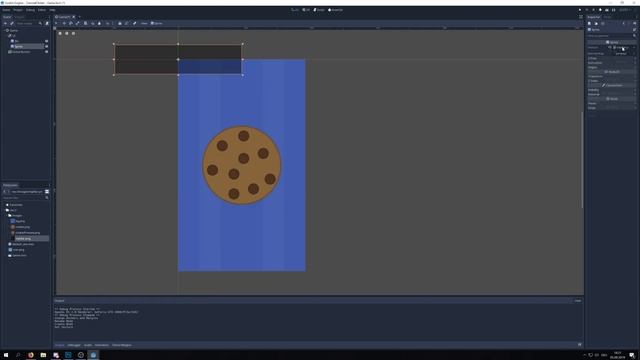The width and height of the screenshot is (640, 360).
Task: Switch to the Node tab beside Inspector
Action: (x=607, y=17)
